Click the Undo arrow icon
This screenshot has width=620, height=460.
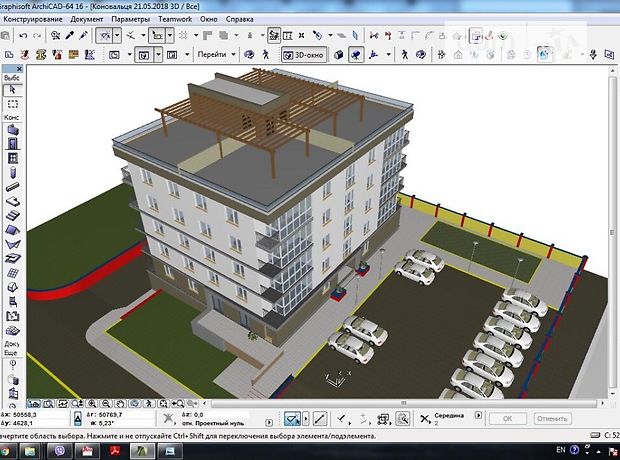coord(23,36)
